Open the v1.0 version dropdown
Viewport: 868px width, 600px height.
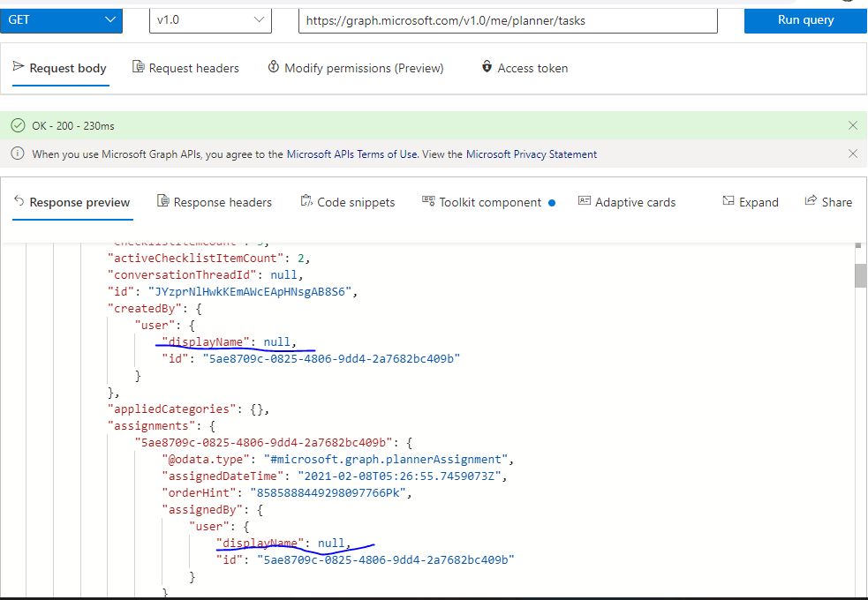tap(210, 20)
